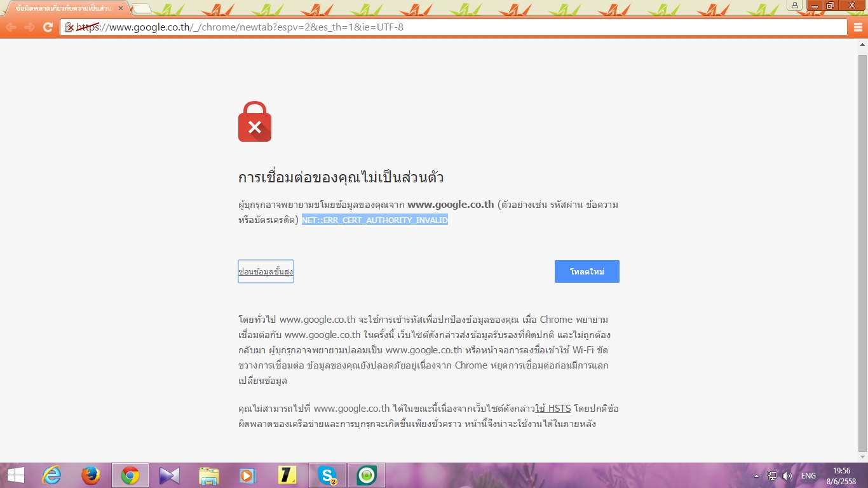Image resolution: width=868 pixels, height=488 pixels.
Task: Restore down the Chrome window
Action: (x=830, y=5)
